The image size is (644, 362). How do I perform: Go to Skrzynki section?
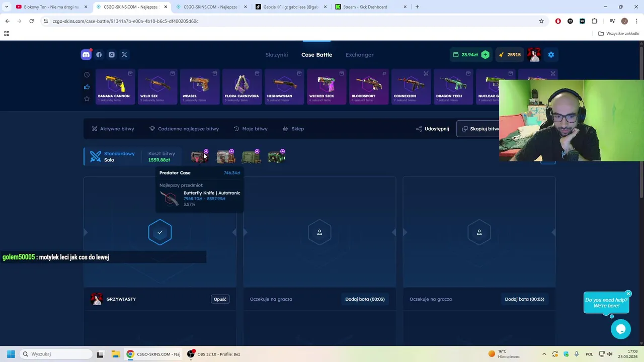coord(277,55)
